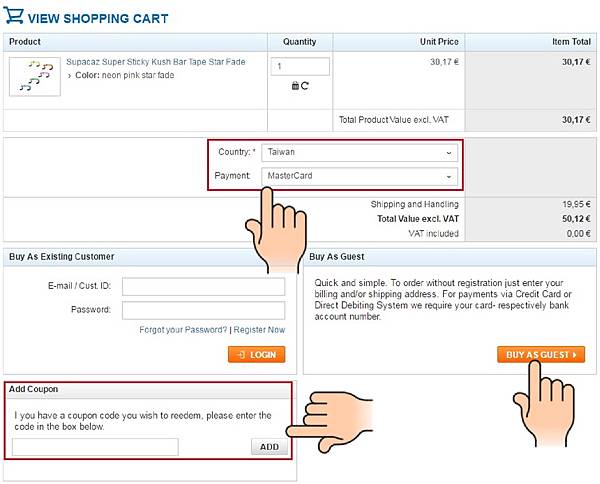The width and height of the screenshot is (600, 484).
Task: Remove item using the trash icon
Action: tap(295, 86)
